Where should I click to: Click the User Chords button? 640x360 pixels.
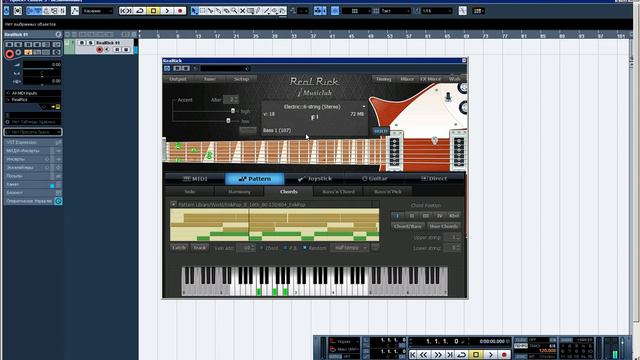point(444,226)
